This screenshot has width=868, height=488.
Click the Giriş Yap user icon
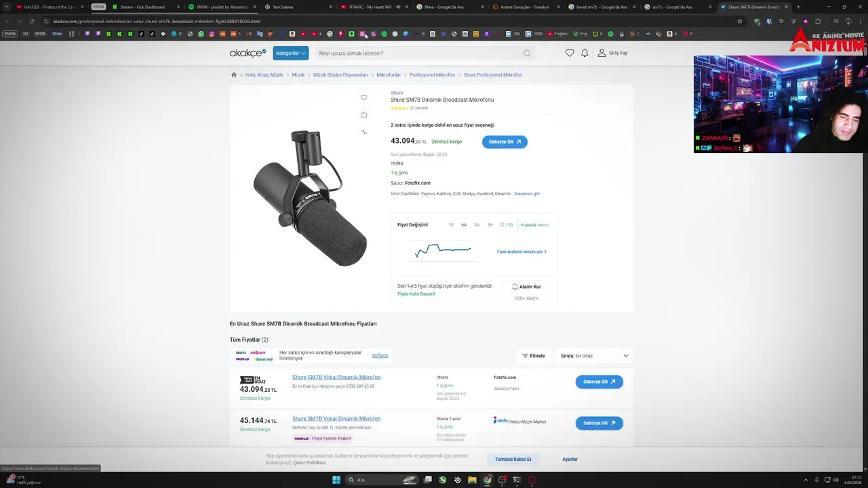point(601,53)
